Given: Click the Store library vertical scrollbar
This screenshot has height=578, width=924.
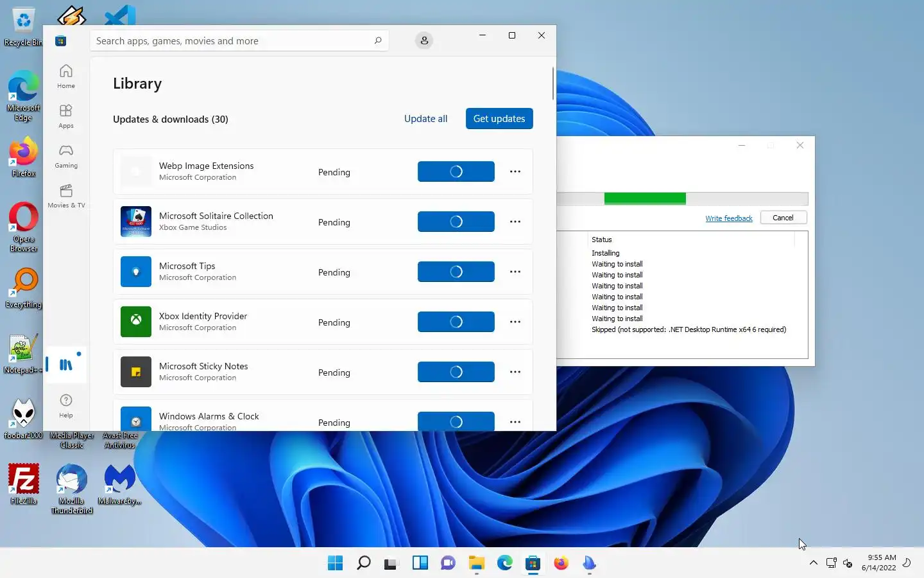Looking at the screenshot, I should tap(552, 83).
